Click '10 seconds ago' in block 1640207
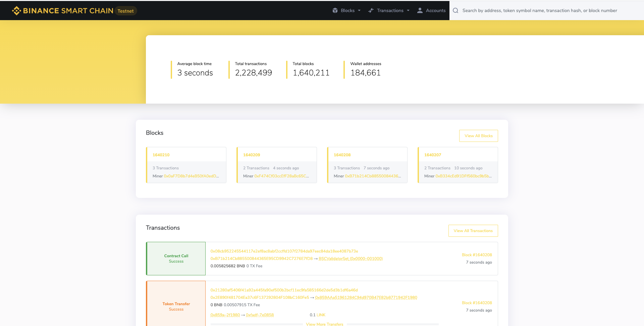Screen dimensions: 644x326 (468, 168)
